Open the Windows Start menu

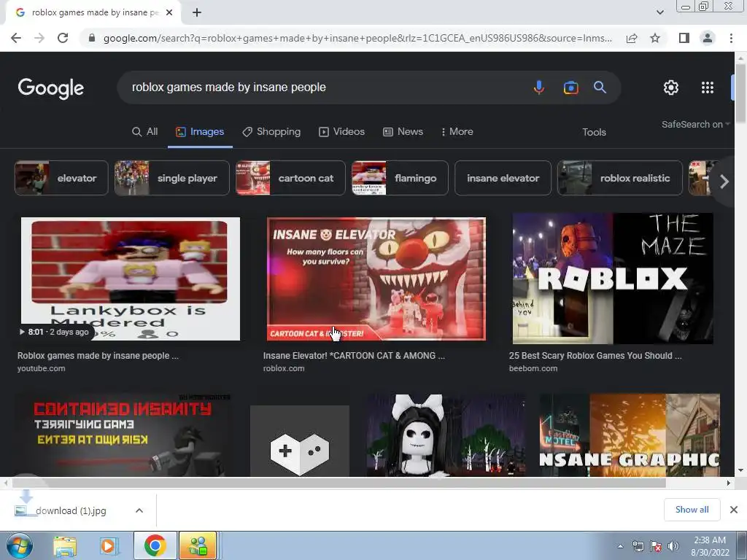(x=20, y=546)
